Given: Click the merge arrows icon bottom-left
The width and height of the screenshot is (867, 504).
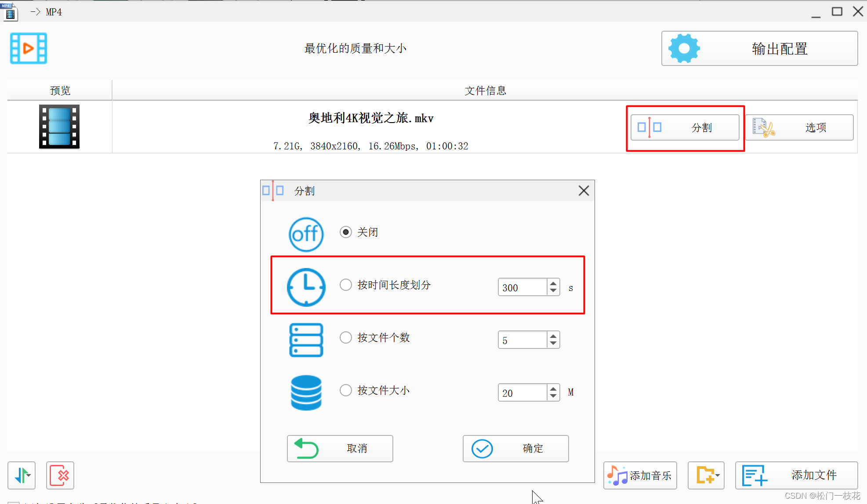Looking at the screenshot, I should (22, 475).
